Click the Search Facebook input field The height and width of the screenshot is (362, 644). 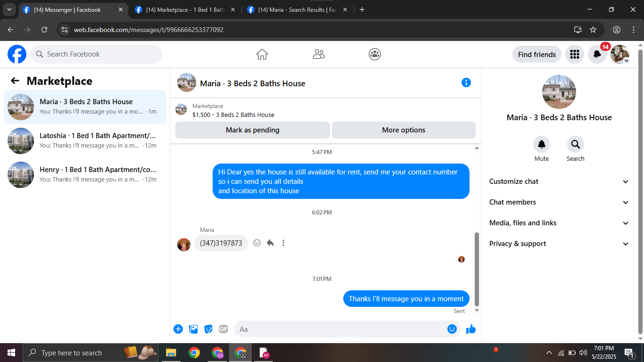(x=96, y=54)
